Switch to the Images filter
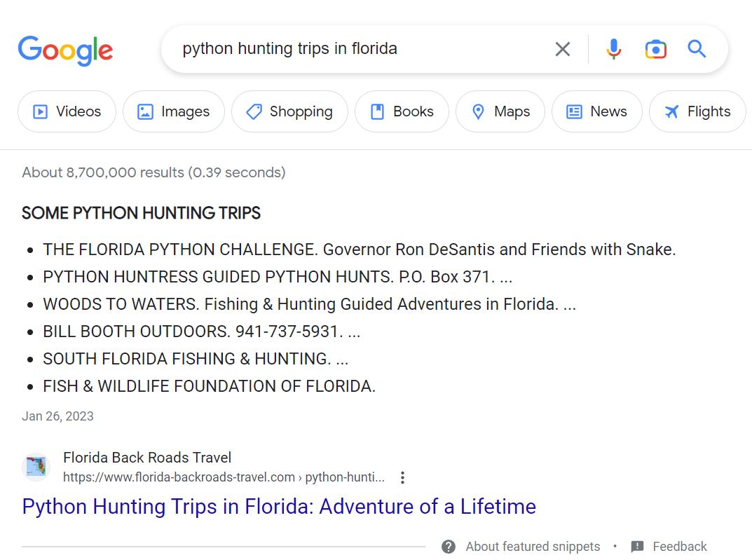752x560 pixels. 174,111
